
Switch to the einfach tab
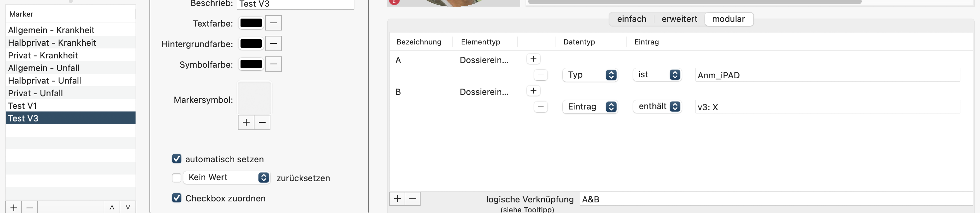(x=632, y=19)
